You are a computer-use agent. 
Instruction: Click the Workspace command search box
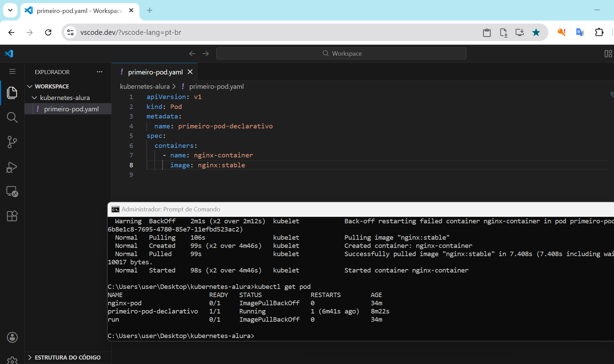point(341,54)
